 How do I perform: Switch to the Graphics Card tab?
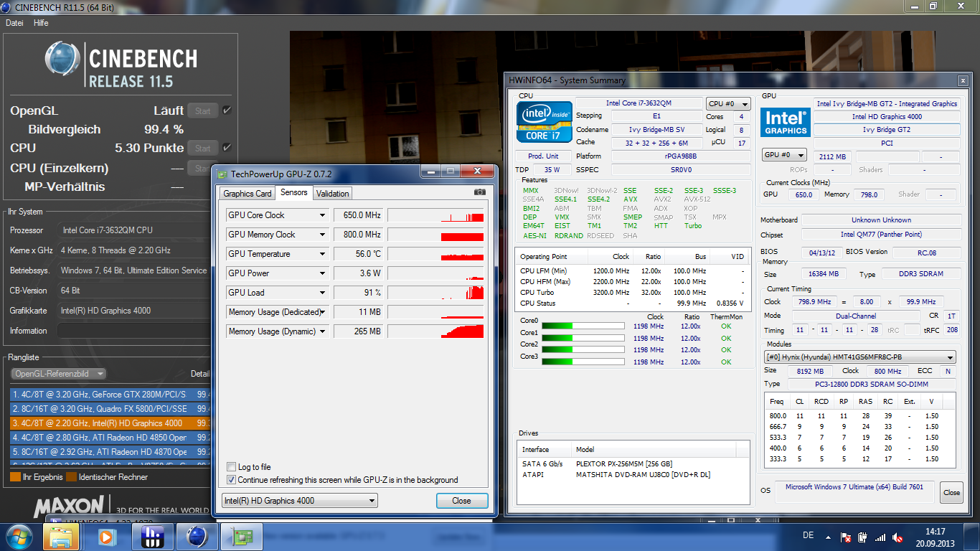[248, 194]
